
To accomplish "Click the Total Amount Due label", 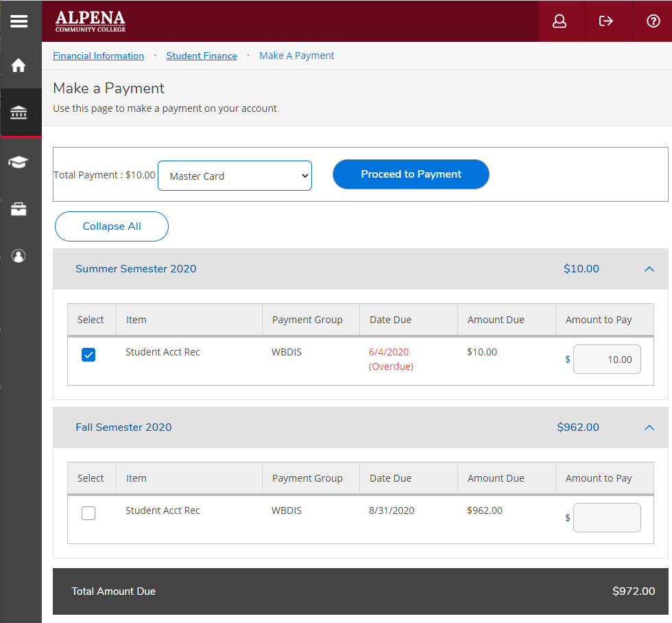I will click(113, 591).
